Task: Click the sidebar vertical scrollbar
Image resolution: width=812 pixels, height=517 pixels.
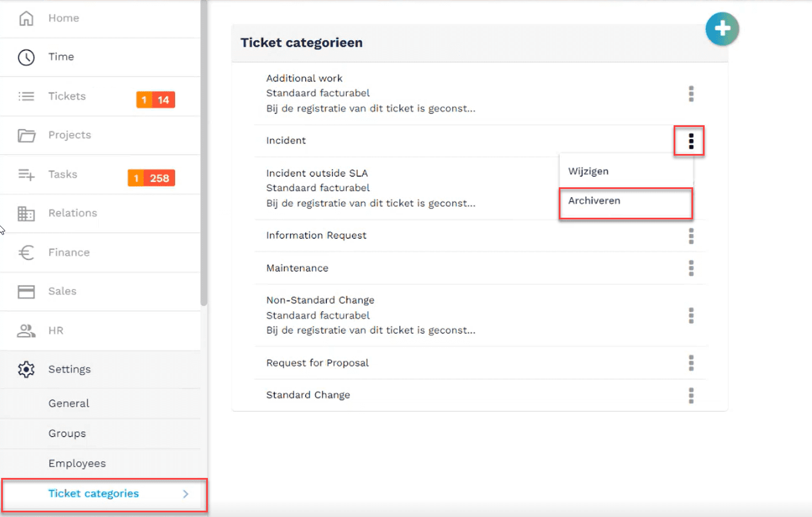Action: click(x=204, y=152)
